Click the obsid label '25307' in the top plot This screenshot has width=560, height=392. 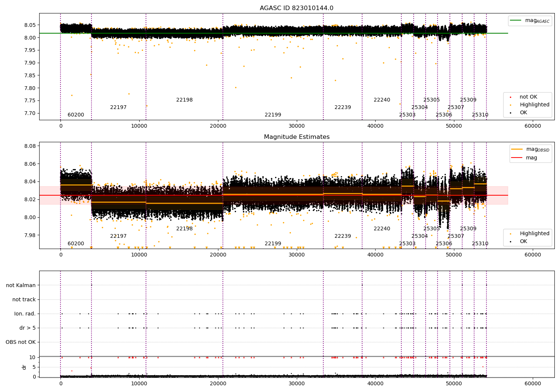[456, 108]
